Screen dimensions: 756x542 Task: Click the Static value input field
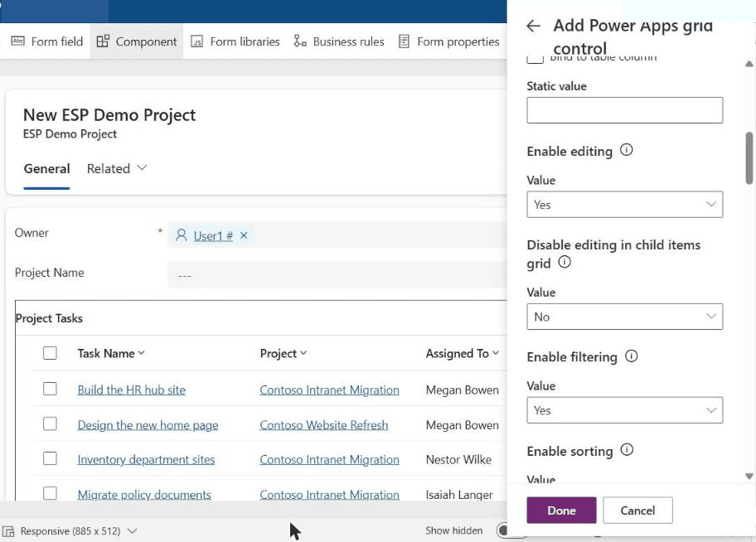[624, 110]
